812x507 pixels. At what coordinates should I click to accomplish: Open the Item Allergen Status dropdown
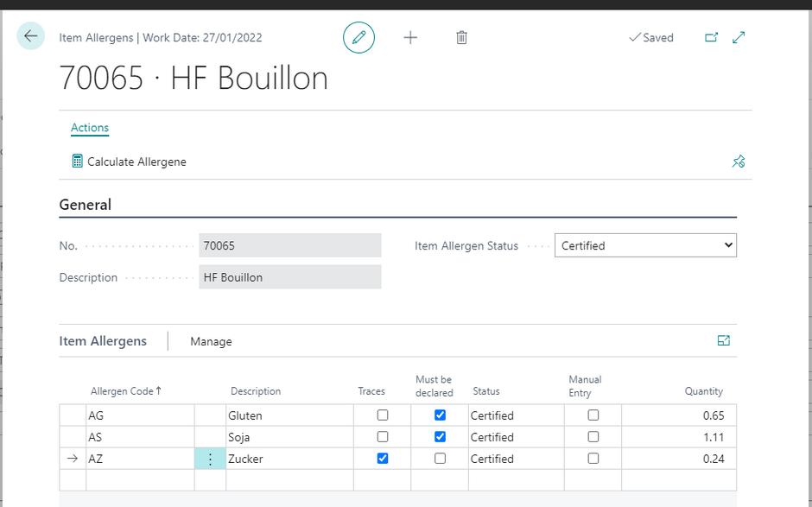pyautogui.click(x=645, y=246)
